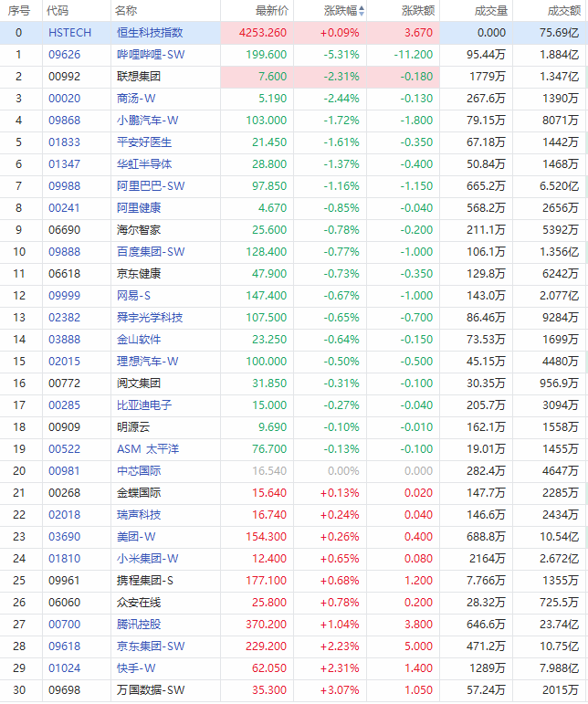Click stock code 09618
The width and height of the screenshot is (588, 704).
pos(65,646)
